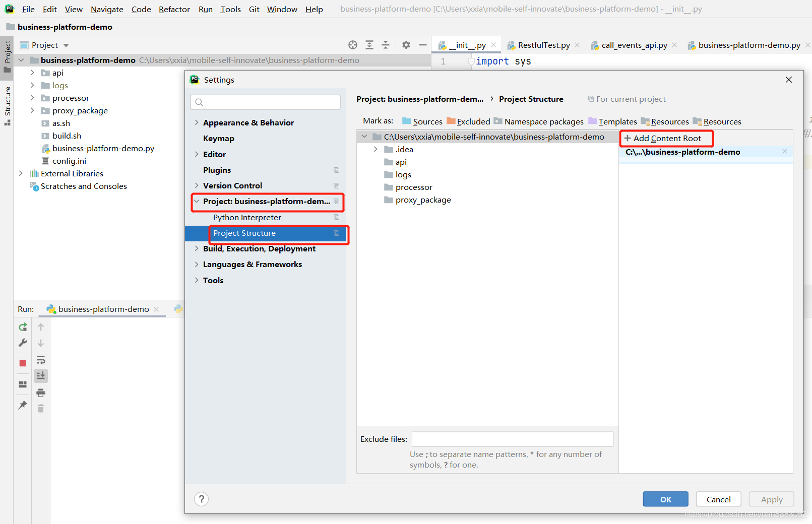Expand .idea folder in content root
Screen dimensions: 812x524
(x=376, y=149)
